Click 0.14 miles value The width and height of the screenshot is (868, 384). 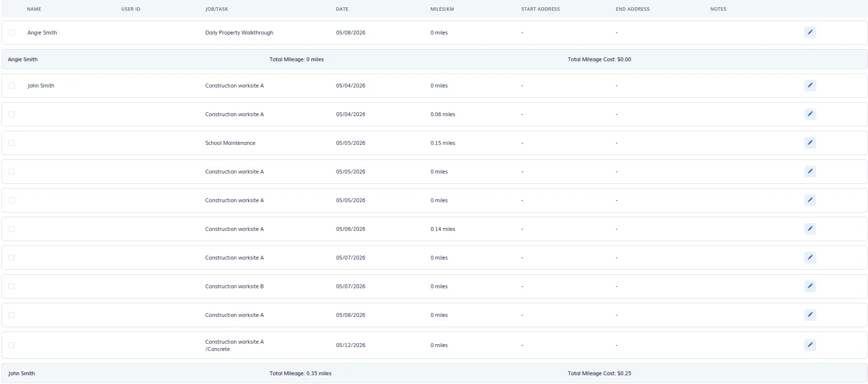click(443, 229)
